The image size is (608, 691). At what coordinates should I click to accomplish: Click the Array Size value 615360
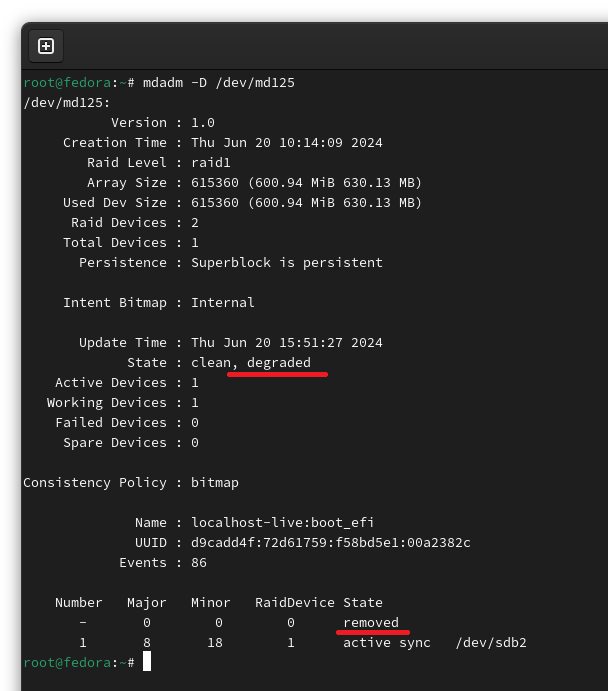pos(215,182)
